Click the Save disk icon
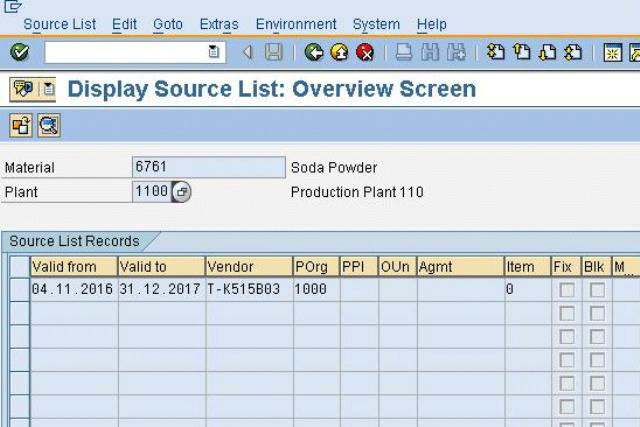Screen dimensions: 640x427 pyautogui.click(x=273, y=52)
